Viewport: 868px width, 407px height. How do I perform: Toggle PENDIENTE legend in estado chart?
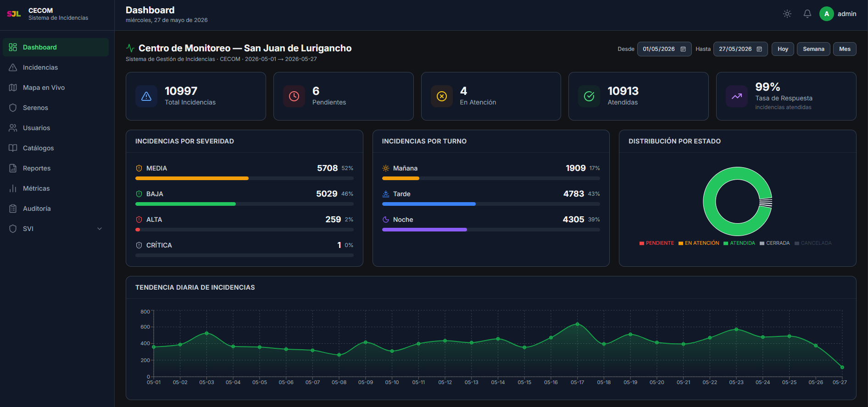click(657, 243)
